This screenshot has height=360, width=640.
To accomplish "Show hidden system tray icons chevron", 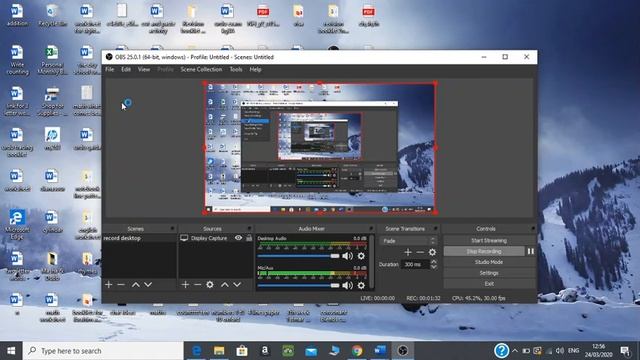I will 515,351.
